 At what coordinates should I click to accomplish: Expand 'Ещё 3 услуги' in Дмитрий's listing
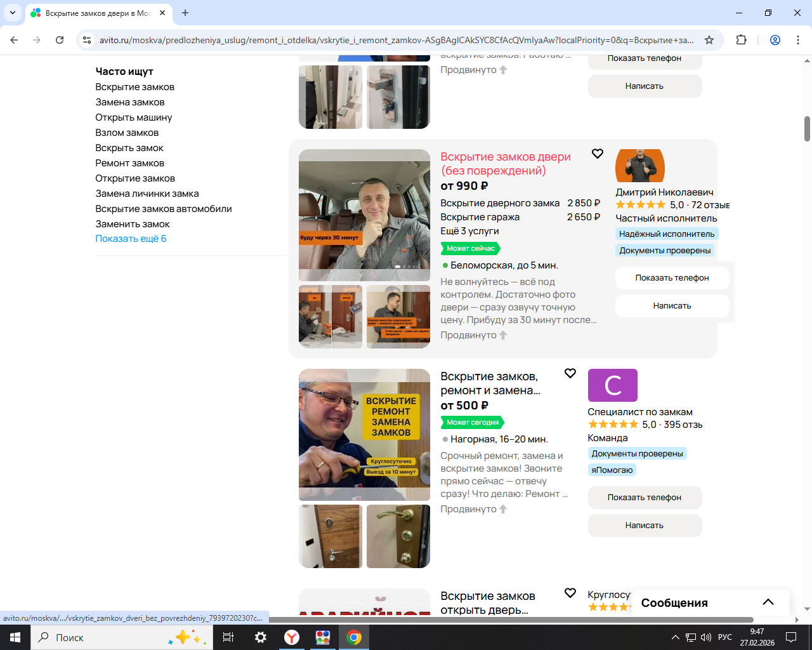click(x=470, y=231)
